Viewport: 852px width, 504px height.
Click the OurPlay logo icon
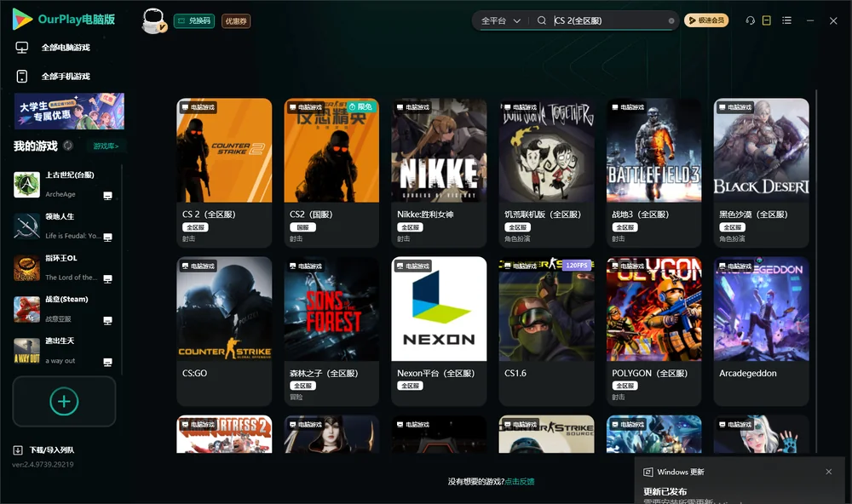click(x=22, y=19)
